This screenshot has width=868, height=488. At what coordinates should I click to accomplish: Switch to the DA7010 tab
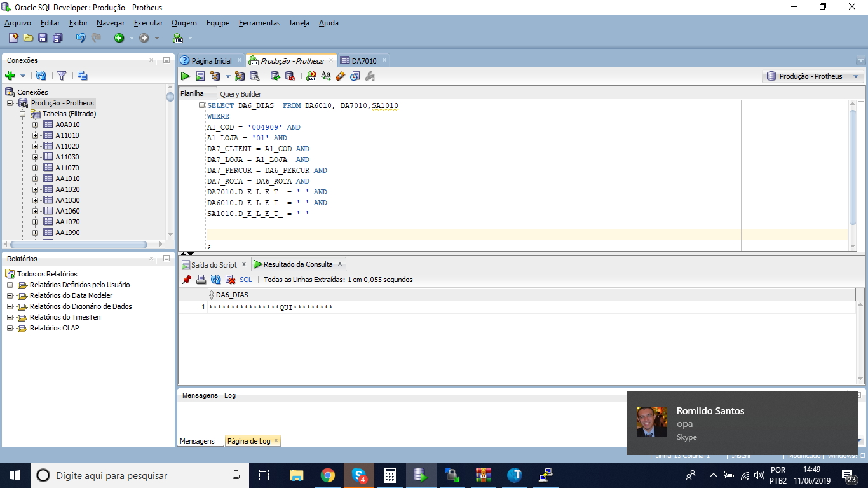point(364,61)
